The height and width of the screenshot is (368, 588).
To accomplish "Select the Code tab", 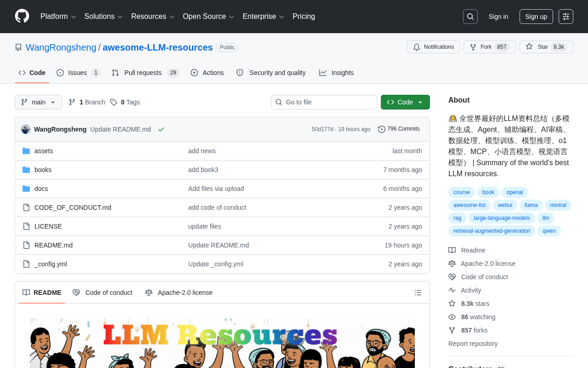I will pyautogui.click(x=32, y=73).
